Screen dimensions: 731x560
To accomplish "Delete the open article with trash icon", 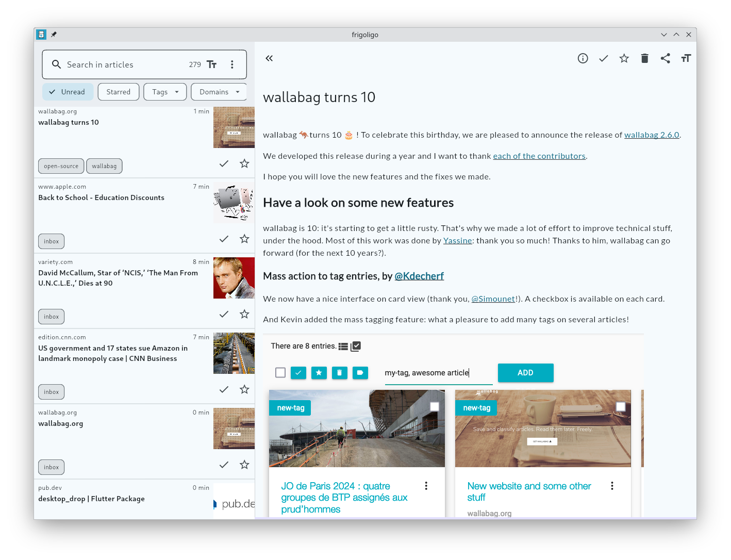I will [644, 58].
